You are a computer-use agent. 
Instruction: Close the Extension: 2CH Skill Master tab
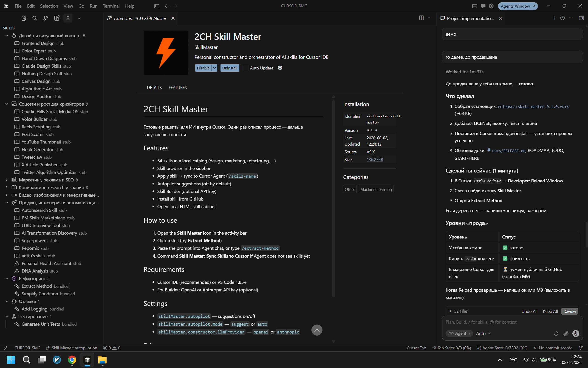[173, 18]
